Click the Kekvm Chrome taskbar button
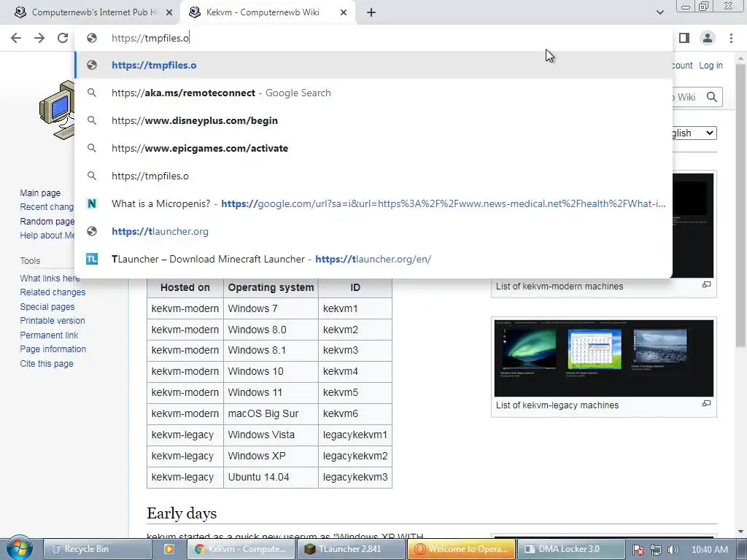Image resolution: width=747 pixels, height=560 pixels. (242, 549)
